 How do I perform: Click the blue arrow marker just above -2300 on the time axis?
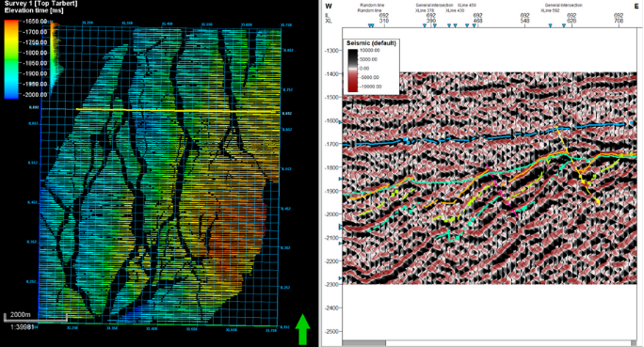coord(340,278)
